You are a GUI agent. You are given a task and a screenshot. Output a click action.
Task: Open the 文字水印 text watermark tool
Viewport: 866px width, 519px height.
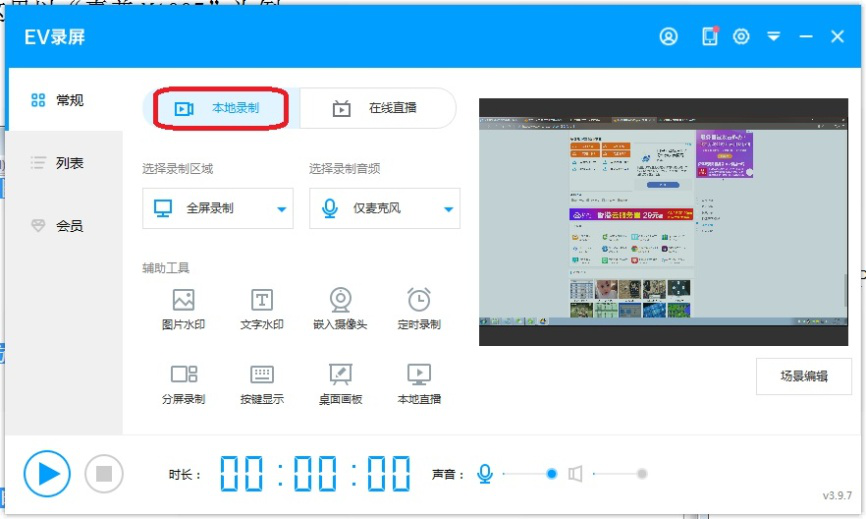coord(262,309)
